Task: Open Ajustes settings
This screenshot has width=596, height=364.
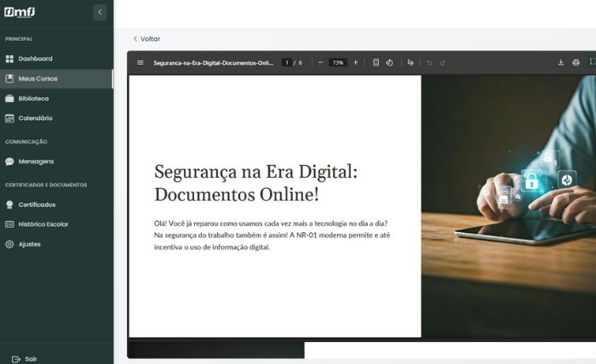Action: coord(29,244)
